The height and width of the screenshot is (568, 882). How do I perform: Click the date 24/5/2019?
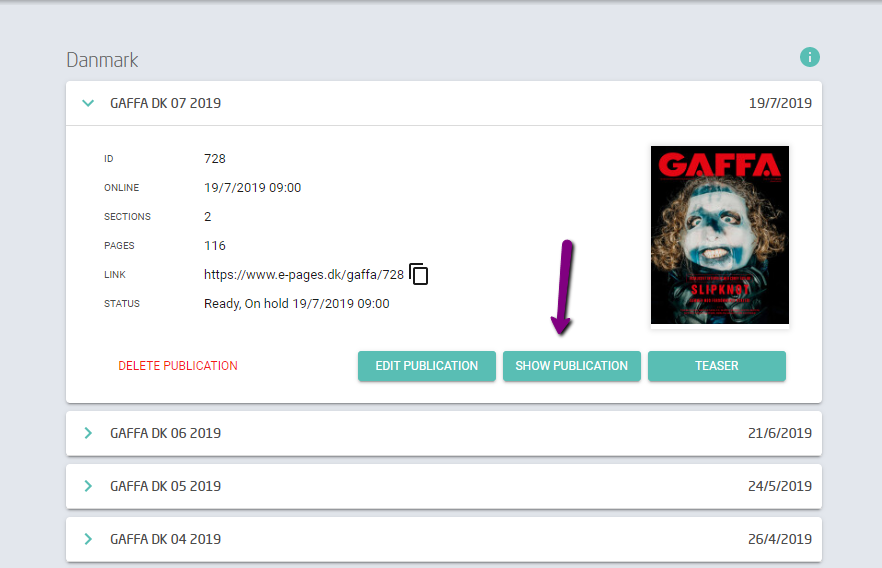tap(780, 486)
